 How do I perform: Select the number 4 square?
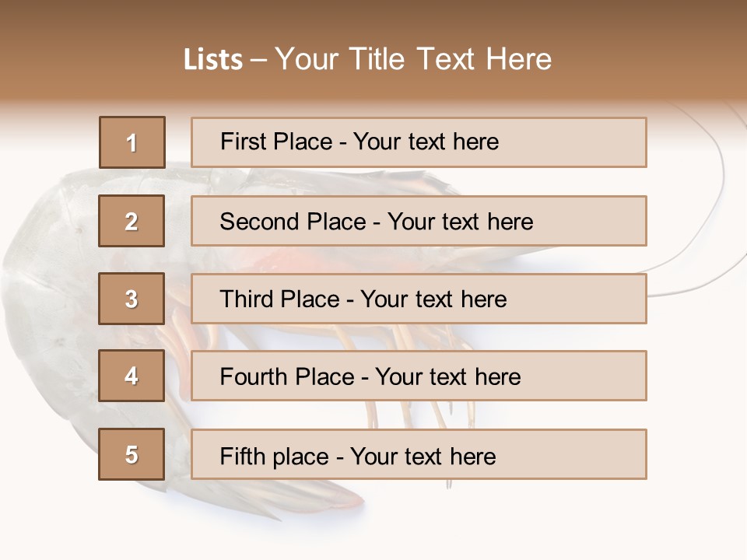point(132,376)
